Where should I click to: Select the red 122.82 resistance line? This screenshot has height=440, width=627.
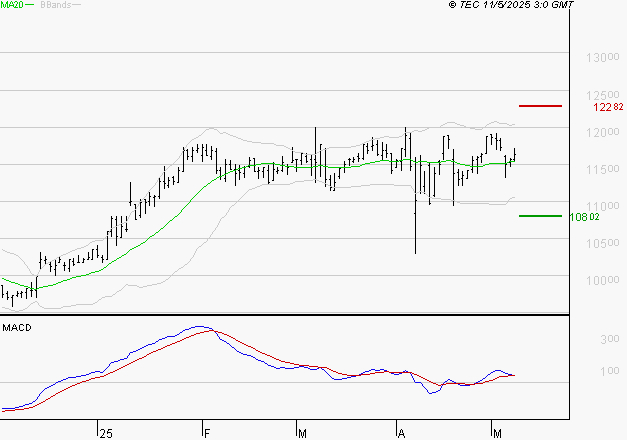[x=541, y=105]
